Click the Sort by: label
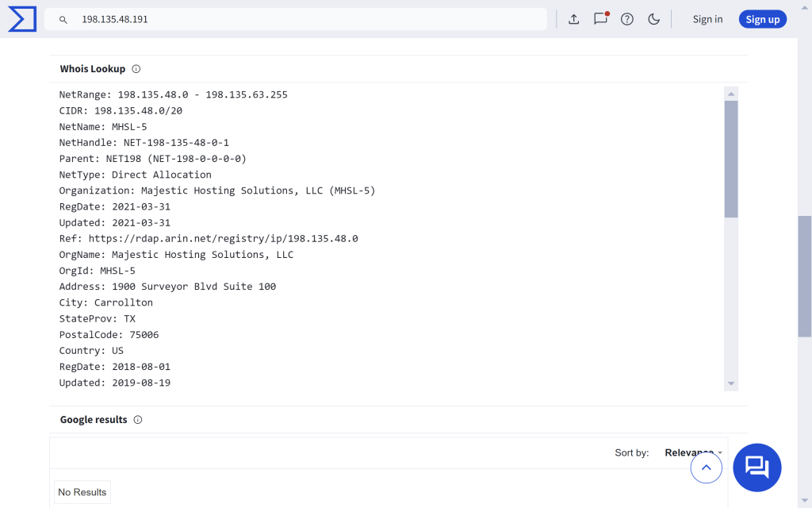This screenshot has width=812, height=508. pos(631,453)
